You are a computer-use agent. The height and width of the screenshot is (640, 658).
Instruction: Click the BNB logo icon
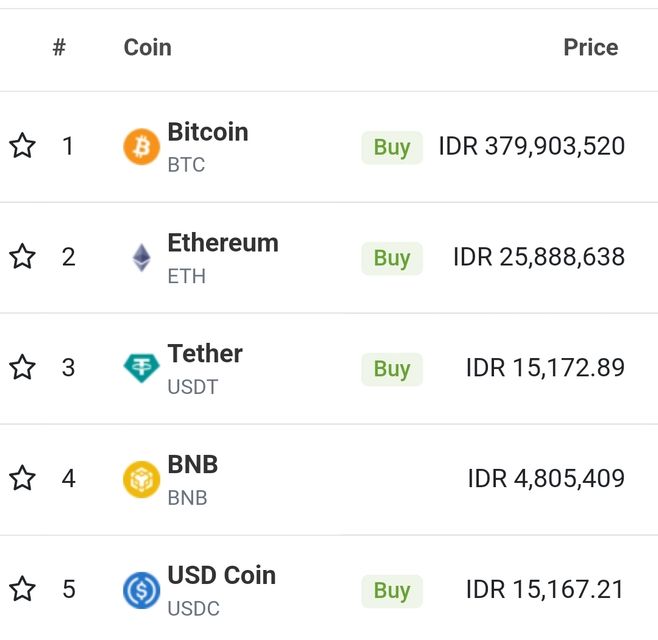(141, 479)
